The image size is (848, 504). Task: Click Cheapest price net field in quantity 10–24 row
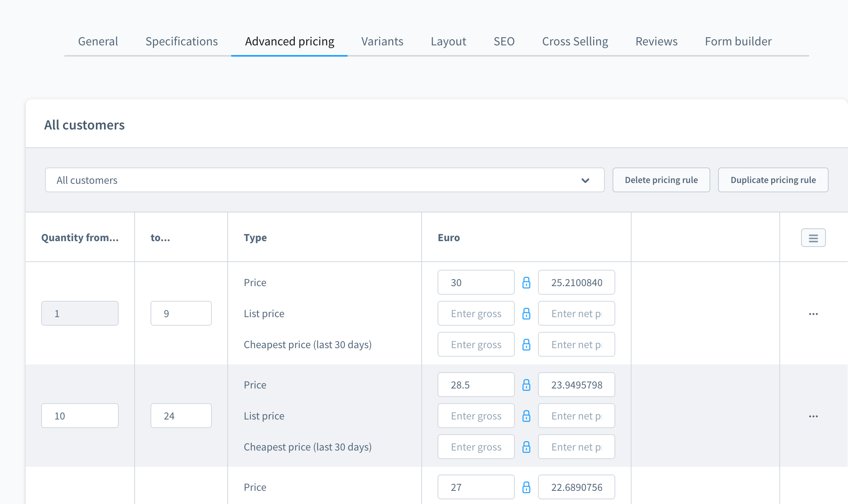576,447
